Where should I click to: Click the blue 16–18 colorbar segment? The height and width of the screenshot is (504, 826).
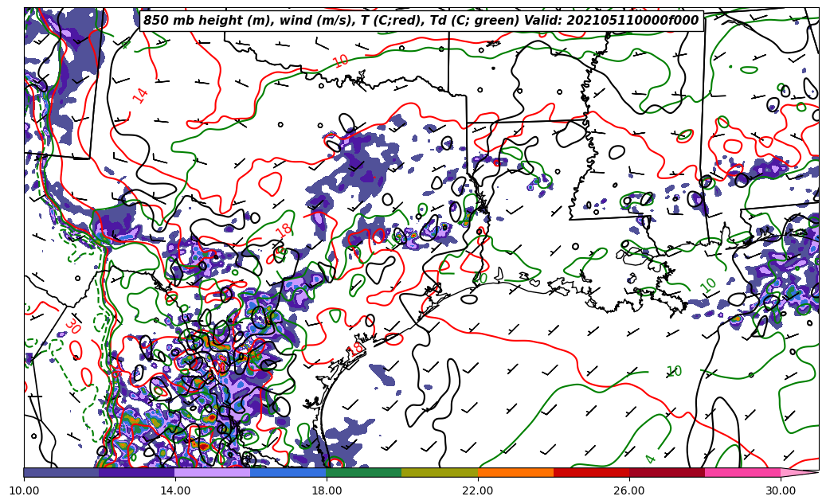pos(288,472)
